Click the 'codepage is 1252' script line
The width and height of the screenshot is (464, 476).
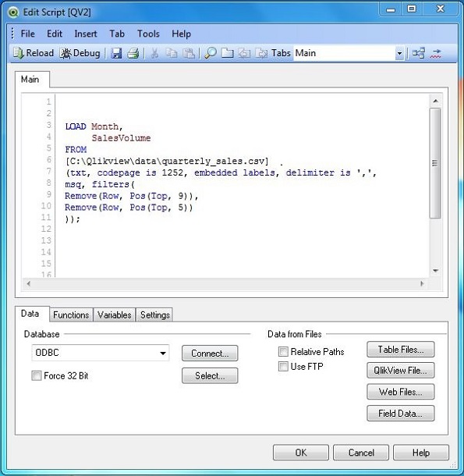point(221,172)
